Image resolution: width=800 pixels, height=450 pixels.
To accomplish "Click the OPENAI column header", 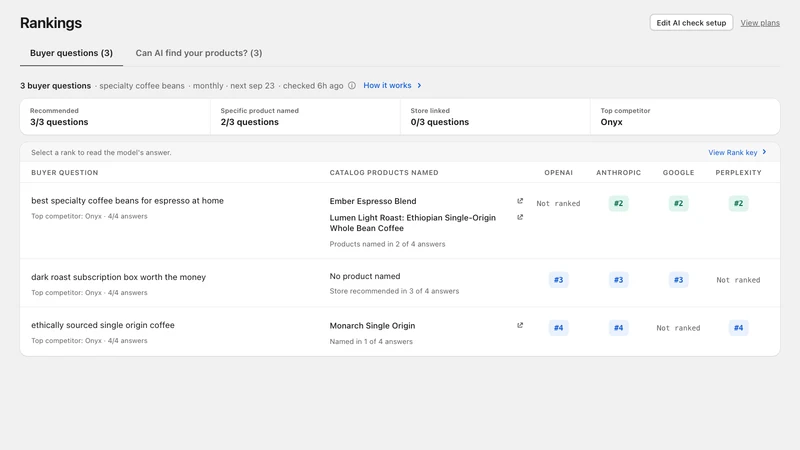I will pyautogui.click(x=559, y=172).
